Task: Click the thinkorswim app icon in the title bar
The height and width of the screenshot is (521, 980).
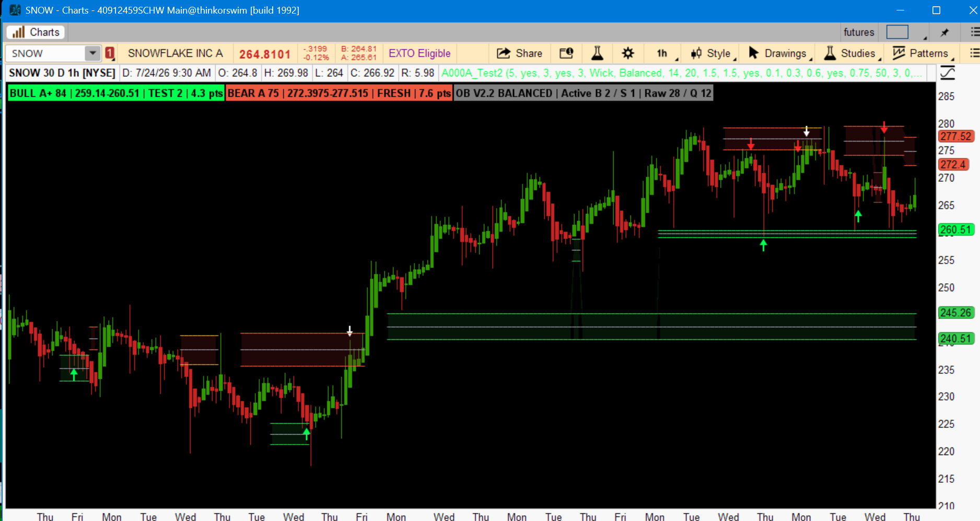Action: tap(15, 10)
